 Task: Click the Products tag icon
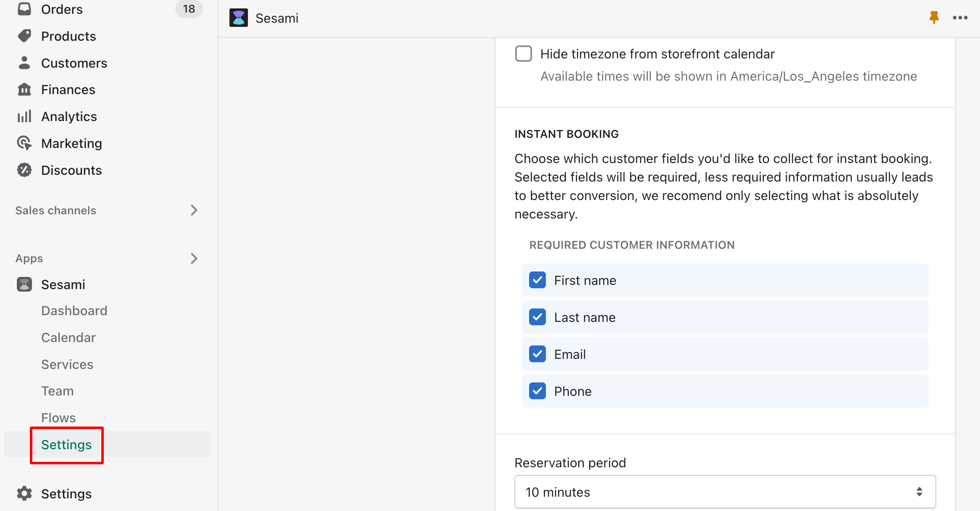point(24,36)
